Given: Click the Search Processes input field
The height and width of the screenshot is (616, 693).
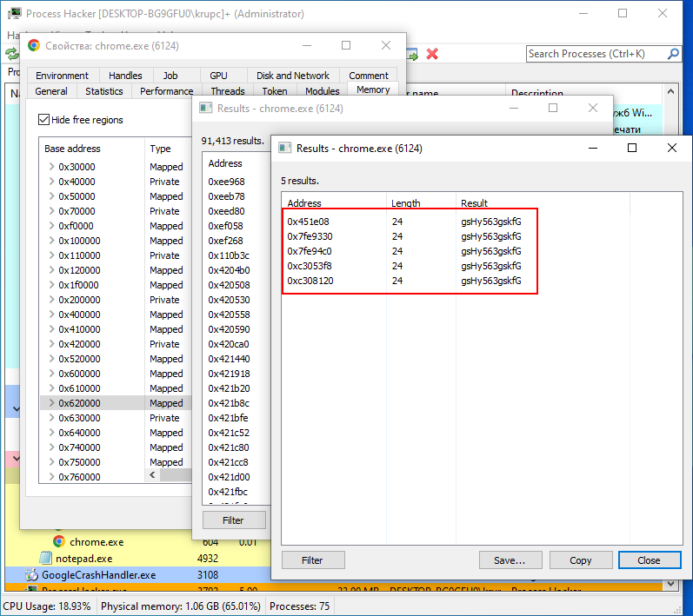Looking at the screenshot, I should (x=596, y=54).
